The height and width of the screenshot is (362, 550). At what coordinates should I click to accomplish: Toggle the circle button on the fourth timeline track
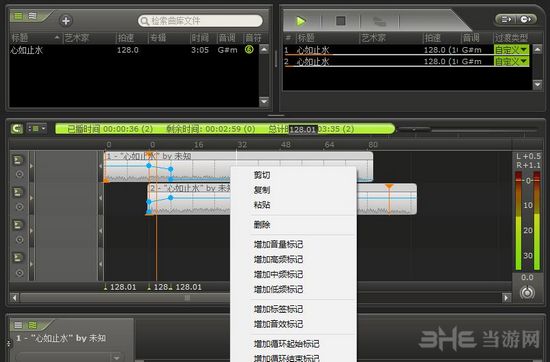point(20,273)
